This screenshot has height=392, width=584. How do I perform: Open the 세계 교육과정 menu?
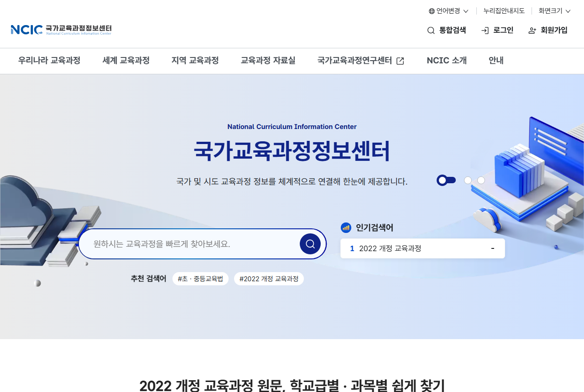[126, 61]
